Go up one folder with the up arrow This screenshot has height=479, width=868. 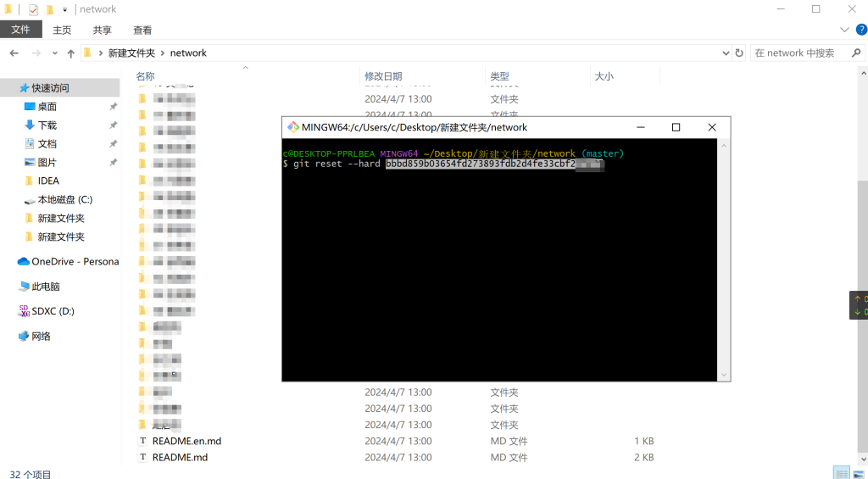(71, 53)
